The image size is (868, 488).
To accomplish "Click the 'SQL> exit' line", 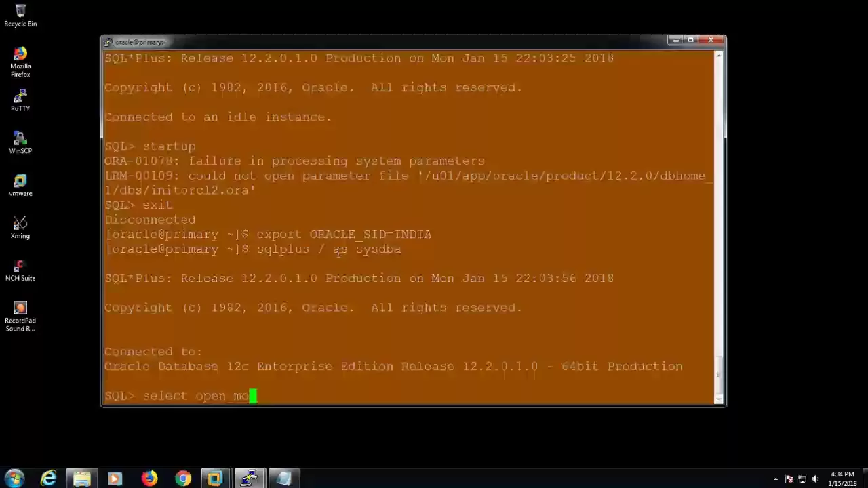I will (138, 205).
